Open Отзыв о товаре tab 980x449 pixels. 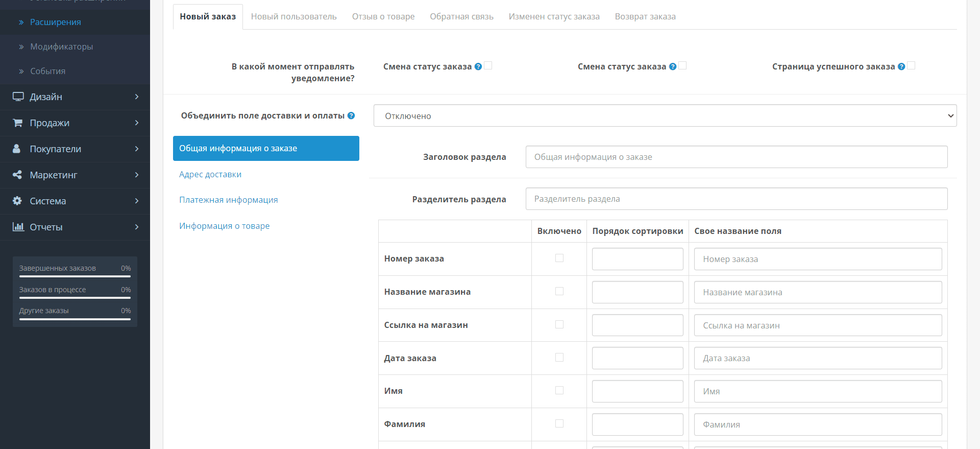383,16
